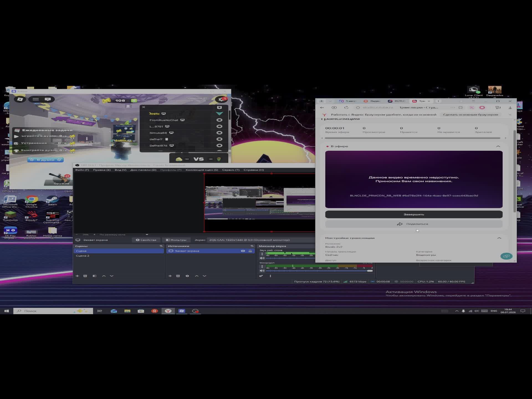The width and height of the screenshot is (532, 399).
Task: Move selected scene down in OBS
Action: click(x=112, y=276)
